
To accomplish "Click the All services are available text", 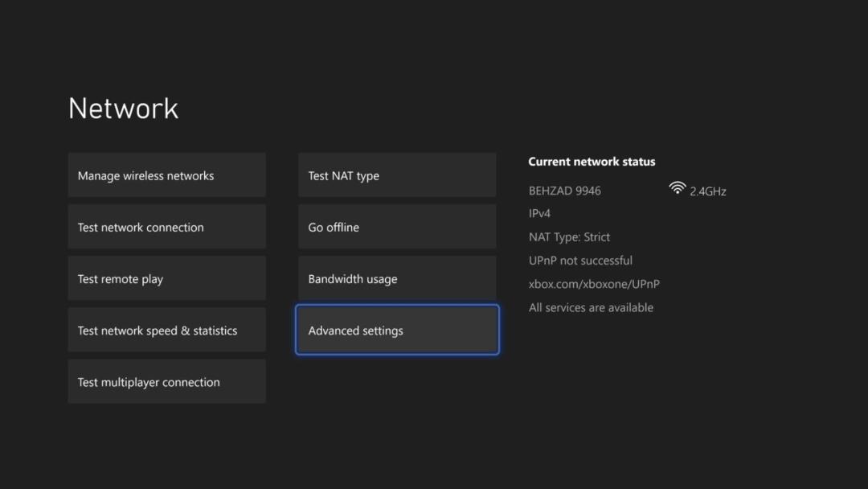I will pos(591,307).
